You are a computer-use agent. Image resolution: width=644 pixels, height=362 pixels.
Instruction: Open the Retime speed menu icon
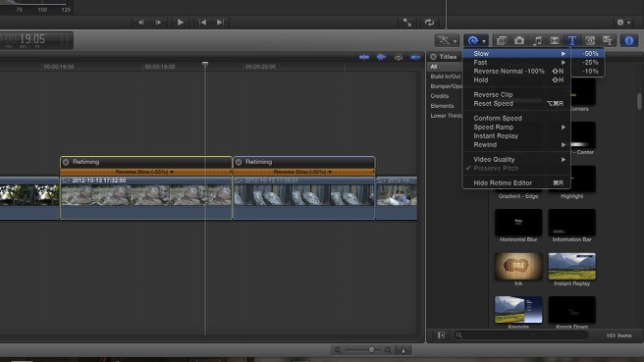coord(476,40)
